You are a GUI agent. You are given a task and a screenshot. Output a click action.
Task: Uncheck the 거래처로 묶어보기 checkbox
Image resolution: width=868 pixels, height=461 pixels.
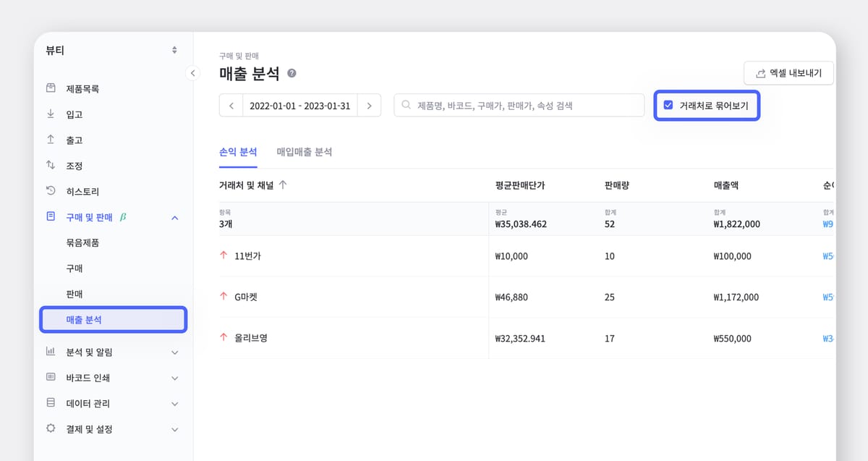[667, 104]
